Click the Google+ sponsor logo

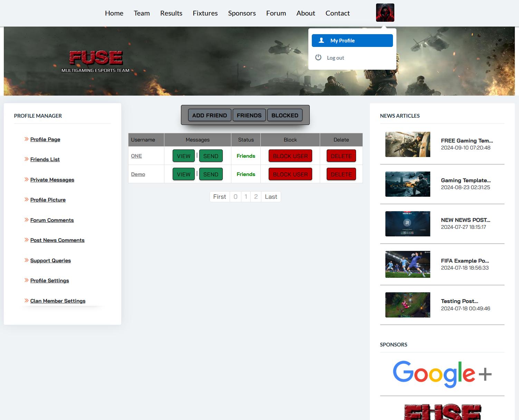442,374
